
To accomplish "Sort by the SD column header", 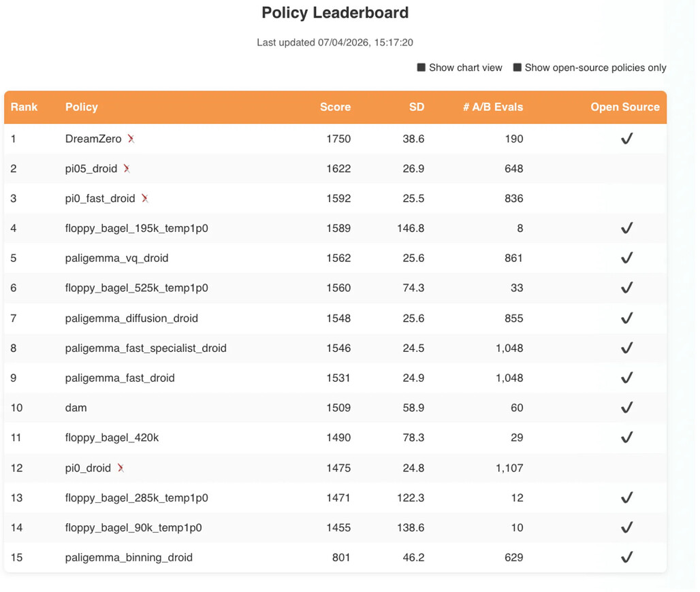I will pyautogui.click(x=417, y=107).
